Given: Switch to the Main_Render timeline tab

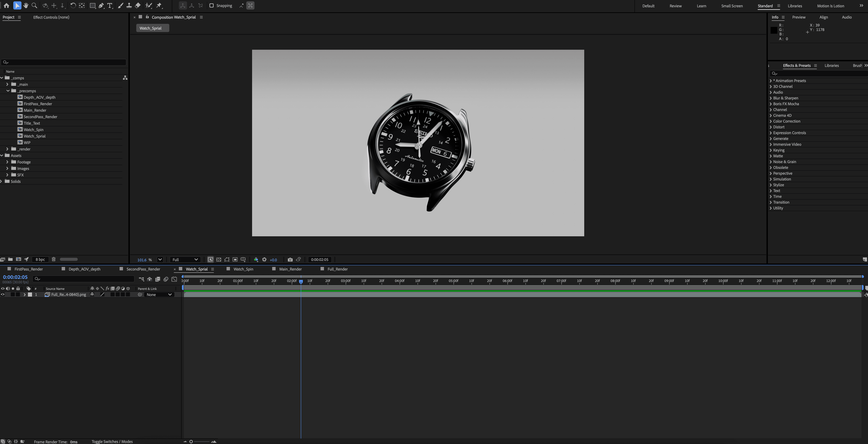Looking at the screenshot, I should [x=290, y=269].
